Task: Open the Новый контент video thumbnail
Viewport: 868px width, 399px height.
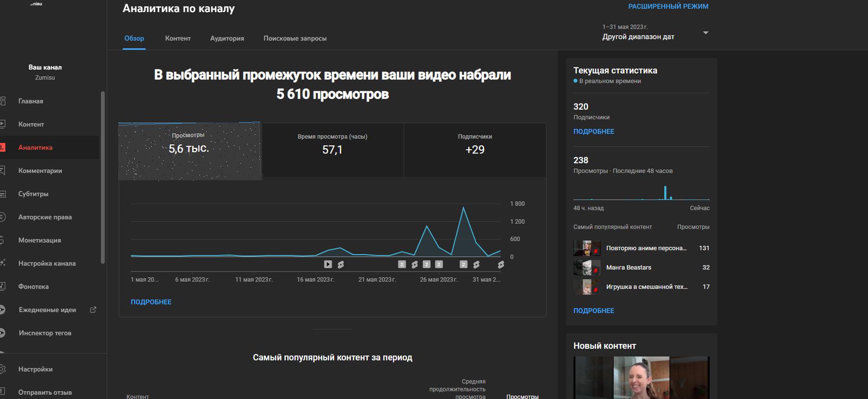Action: pos(642,378)
